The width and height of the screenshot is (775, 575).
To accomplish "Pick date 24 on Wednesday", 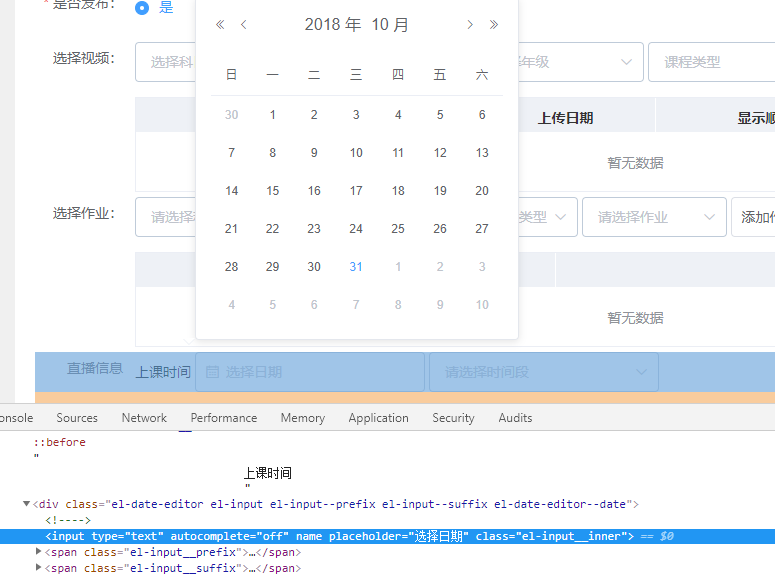I will 356,229.
